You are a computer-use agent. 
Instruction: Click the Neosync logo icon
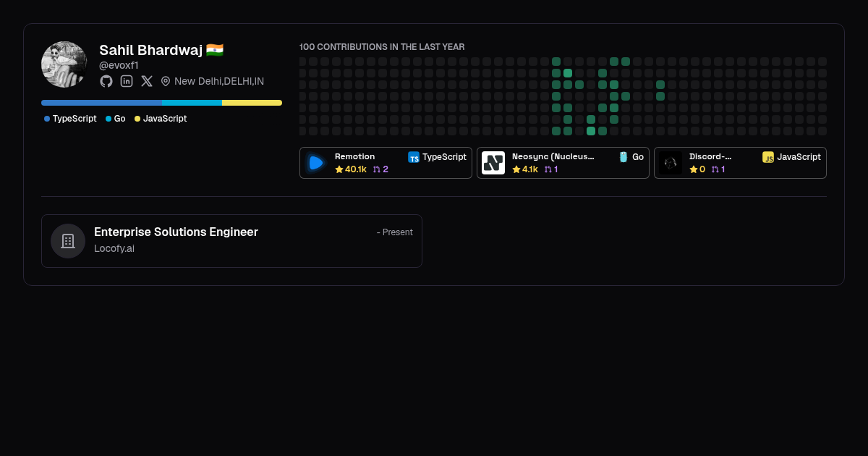tap(493, 163)
